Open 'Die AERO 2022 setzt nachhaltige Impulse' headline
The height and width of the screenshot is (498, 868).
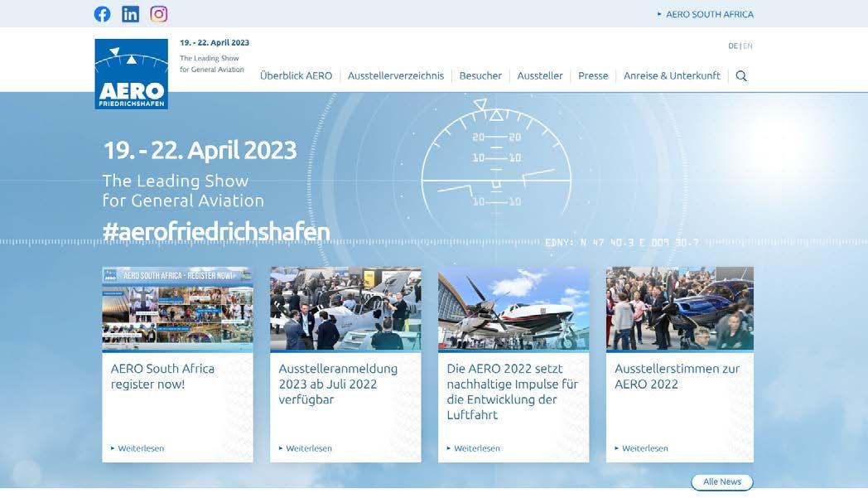tap(513, 392)
